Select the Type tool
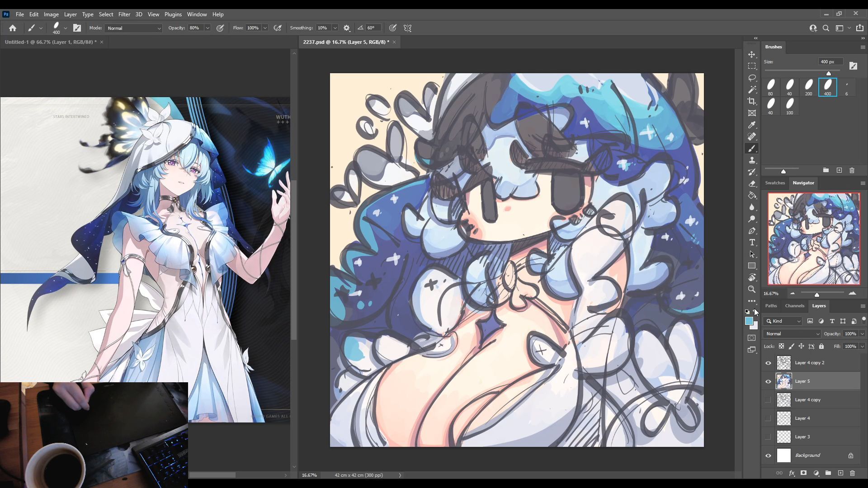This screenshot has height=488, width=868. (x=752, y=242)
